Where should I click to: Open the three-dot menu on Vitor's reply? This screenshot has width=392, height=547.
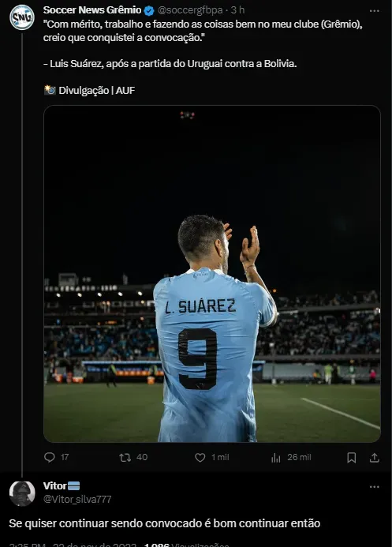coord(374,487)
